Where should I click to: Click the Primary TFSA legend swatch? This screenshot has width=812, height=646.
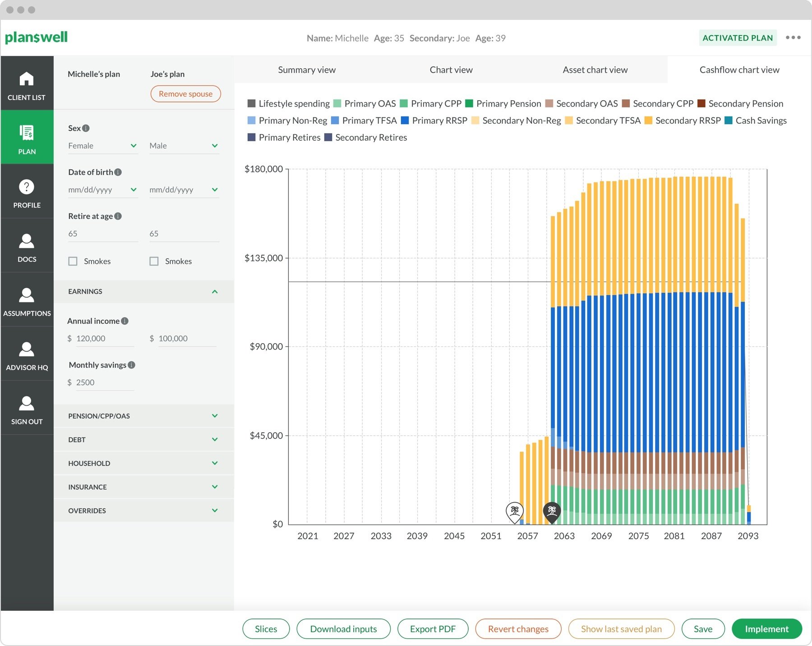tap(335, 120)
